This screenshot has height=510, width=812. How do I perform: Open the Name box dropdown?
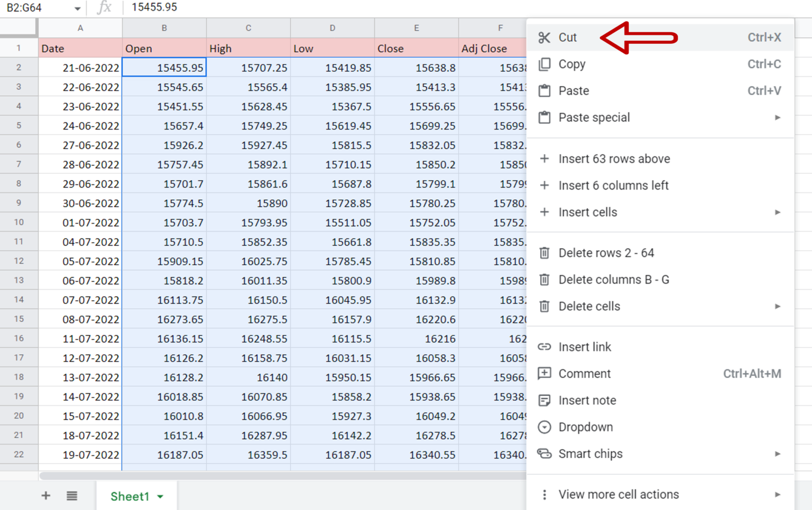click(x=77, y=7)
